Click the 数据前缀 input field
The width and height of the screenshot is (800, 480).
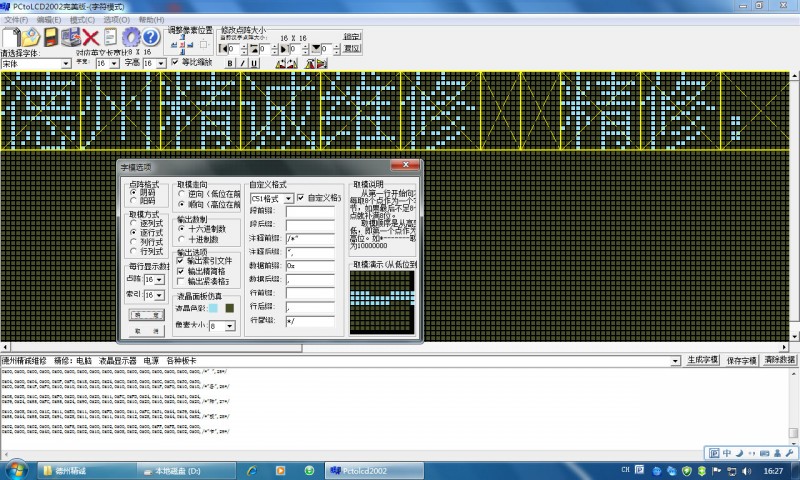click(x=310, y=266)
